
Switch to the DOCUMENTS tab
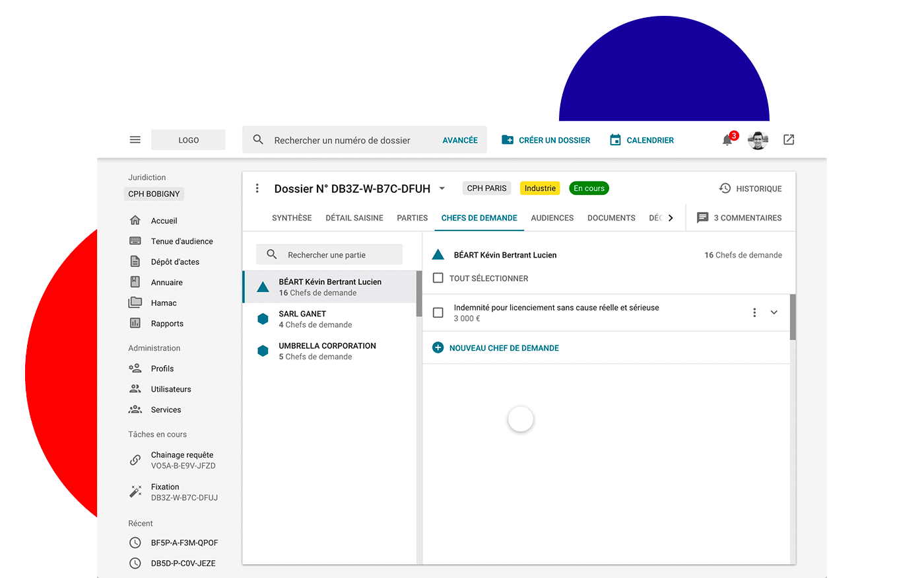click(x=611, y=218)
